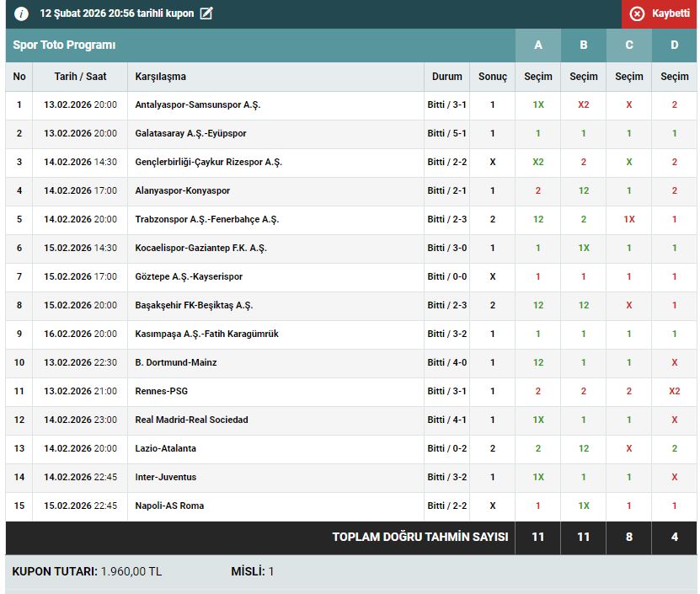
Task: Select the Real Madrid-Real Sociedad match row
Action: point(191,420)
